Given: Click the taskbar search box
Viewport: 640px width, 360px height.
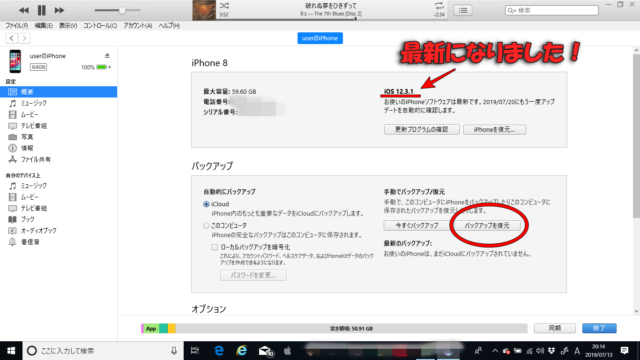Looking at the screenshot, I should pyautogui.click(x=102, y=351).
